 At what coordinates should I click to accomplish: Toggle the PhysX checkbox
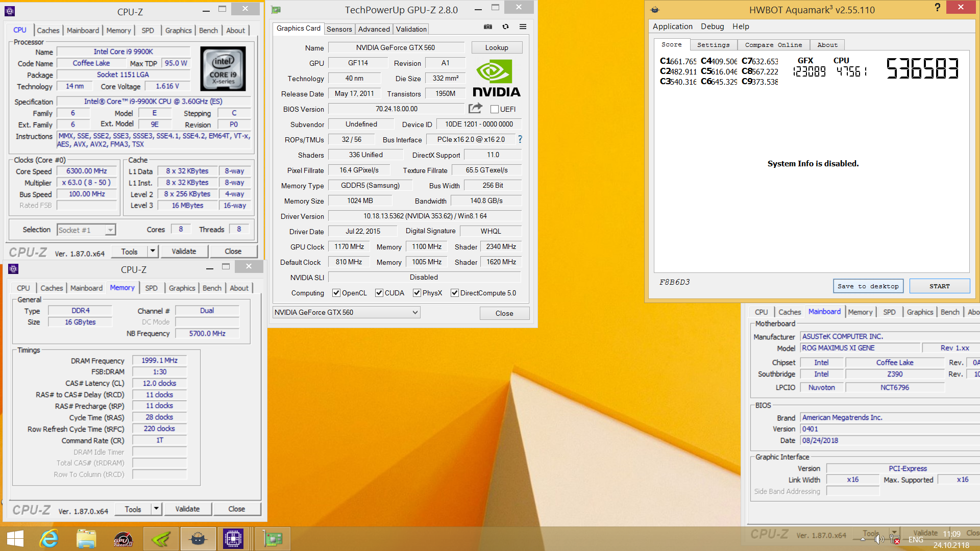[x=416, y=293]
